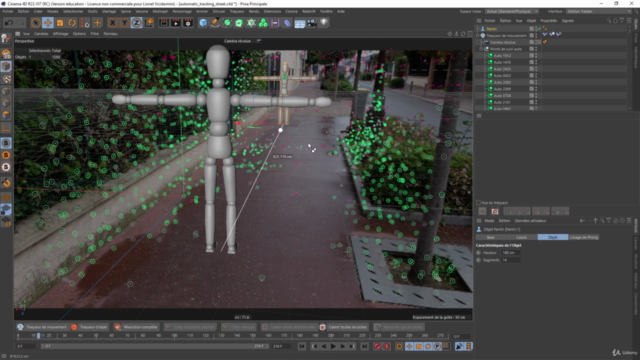Image resolution: width=640 pixels, height=360 pixels.
Task: Toggle visibility dots of Points de suivi auto
Action: coord(536,49)
